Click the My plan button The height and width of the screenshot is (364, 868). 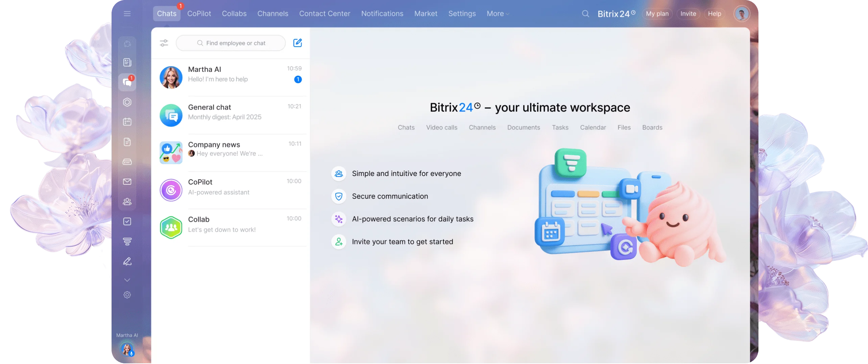[657, 14]
